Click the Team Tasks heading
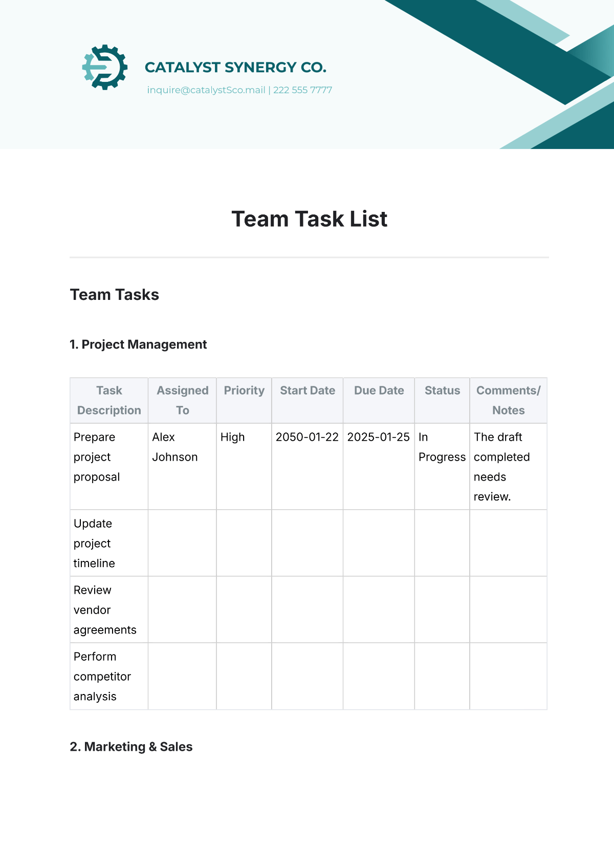 (x=115, y=295)
